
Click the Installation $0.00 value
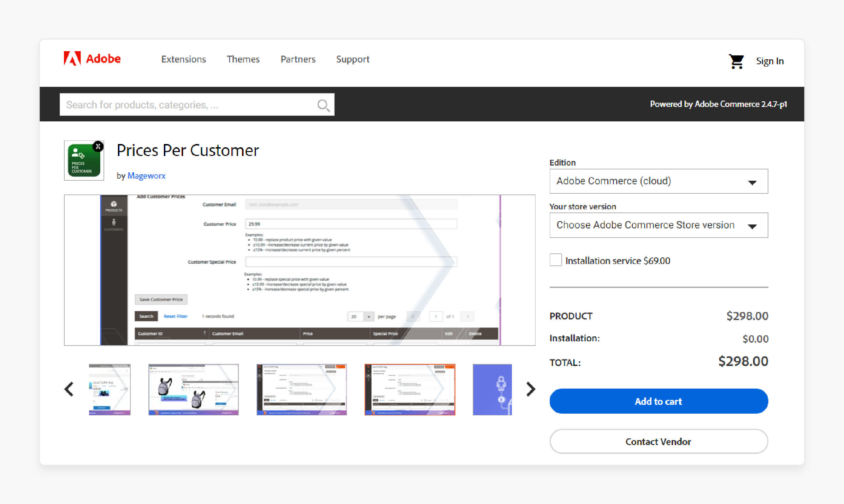(755, 339)
